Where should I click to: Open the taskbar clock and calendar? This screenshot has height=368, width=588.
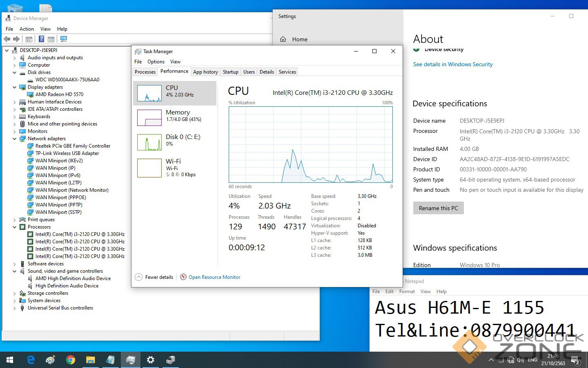(x=553, y=360)
